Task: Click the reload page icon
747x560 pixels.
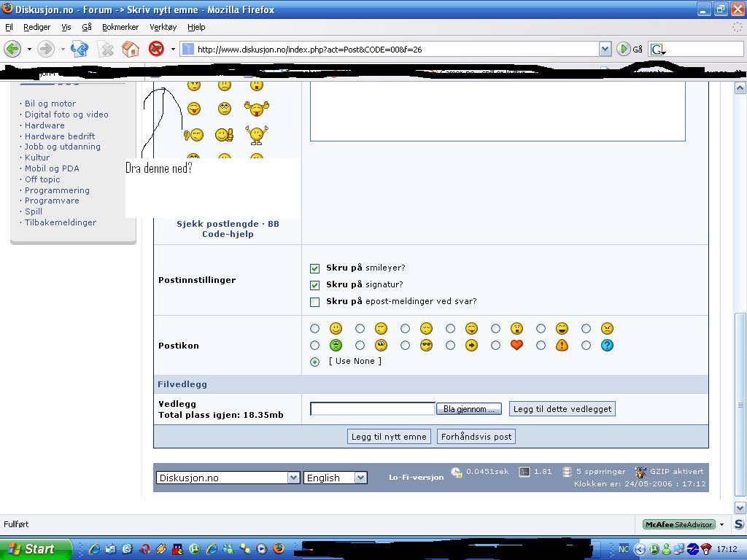Action: (x=80, y=49)
